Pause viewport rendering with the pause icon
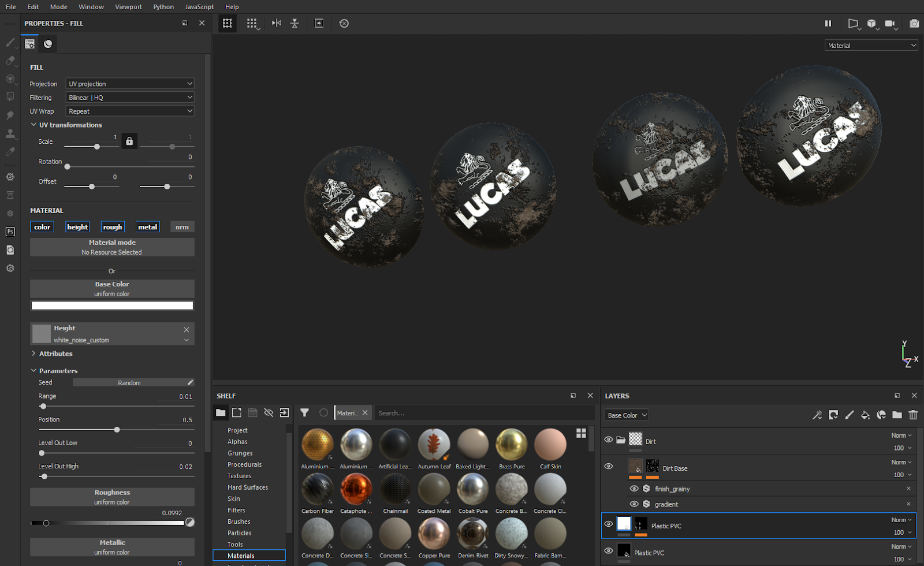924x566 pixels. click(828, 24)
